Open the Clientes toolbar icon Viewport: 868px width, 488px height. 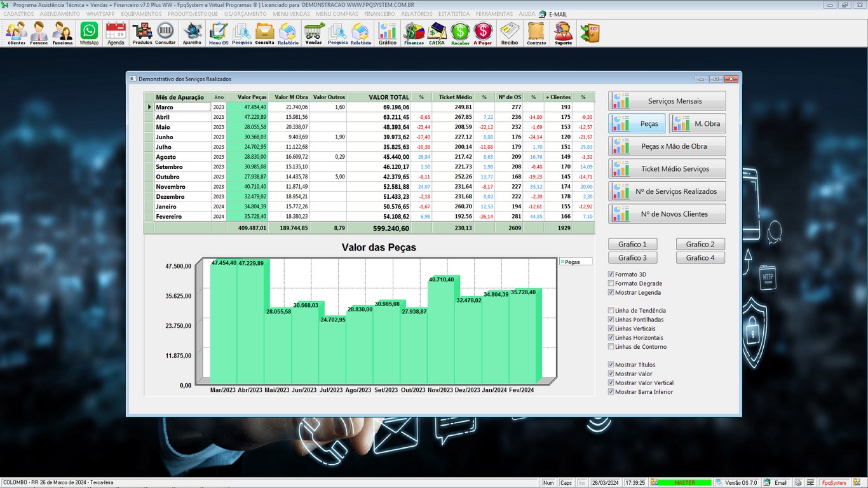[17, 33]
